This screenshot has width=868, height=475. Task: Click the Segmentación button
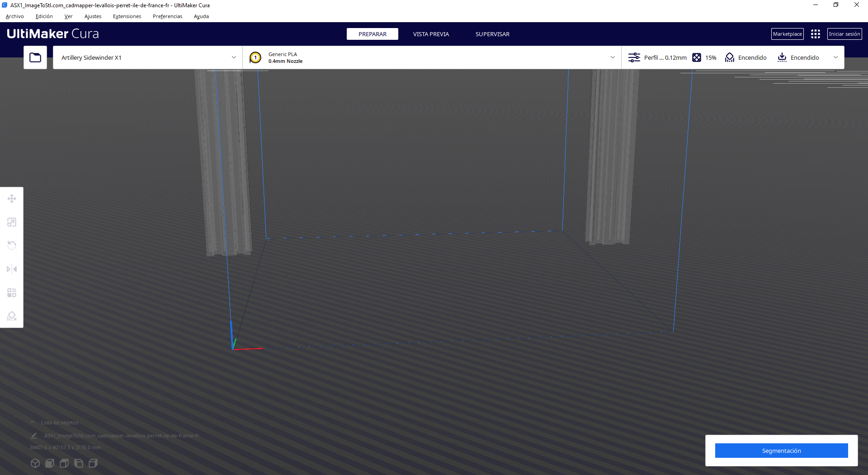(781, 451)
